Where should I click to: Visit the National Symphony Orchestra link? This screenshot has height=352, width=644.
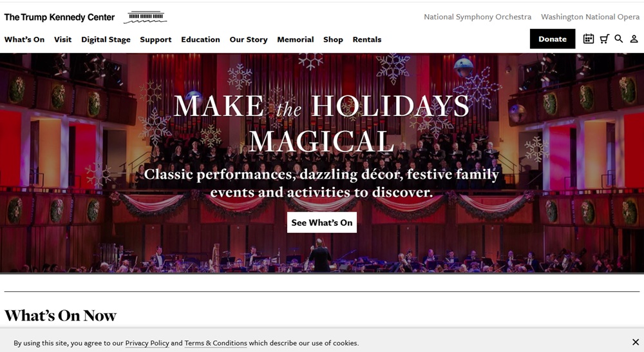click(477, 17)
